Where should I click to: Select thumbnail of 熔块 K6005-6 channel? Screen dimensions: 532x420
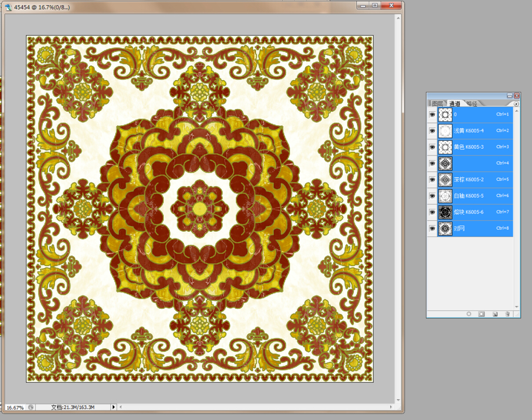[x=445, y=212]
